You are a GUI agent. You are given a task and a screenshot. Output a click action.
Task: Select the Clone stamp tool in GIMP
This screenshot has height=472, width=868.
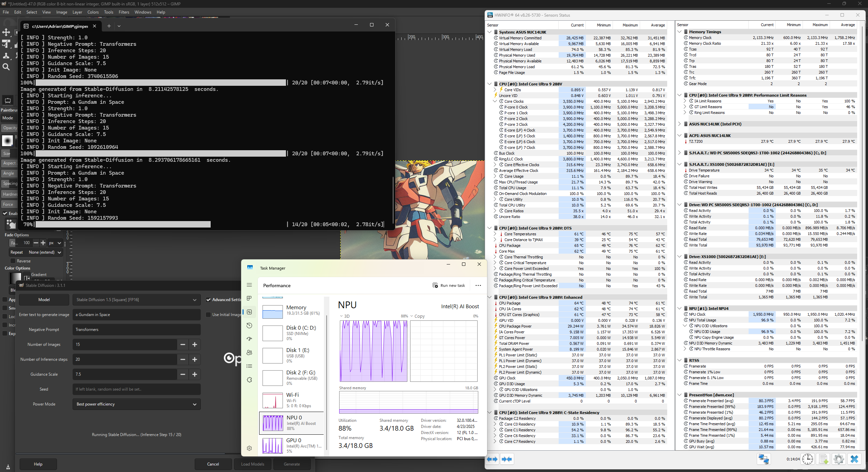coord(6,55)
